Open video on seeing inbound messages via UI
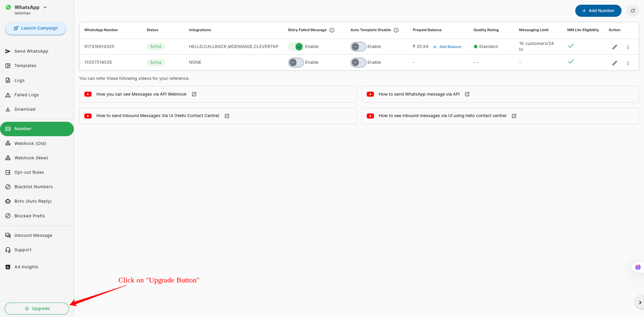This screenshot has width=644, height=317. pyautogui.click(x=500, y=116)
